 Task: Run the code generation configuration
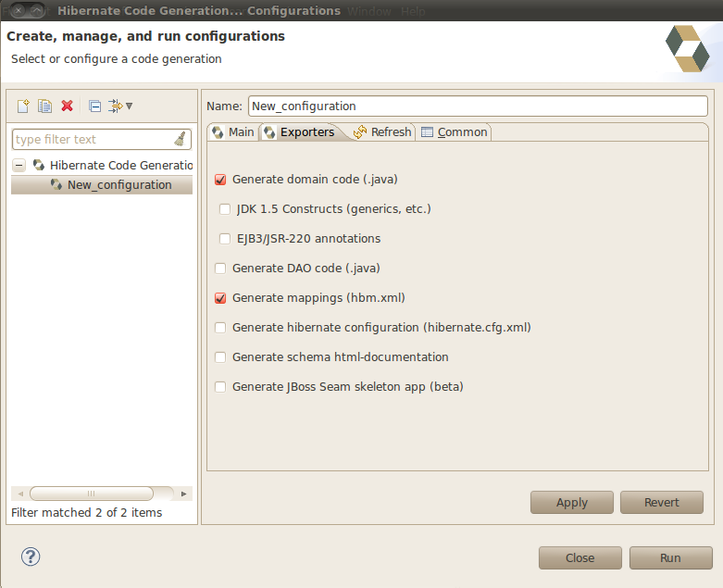tap(670, 558)
